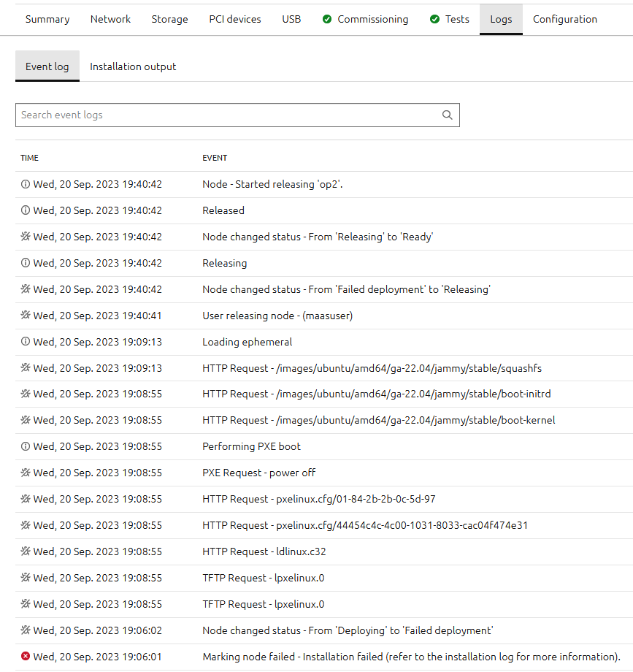Go to the PCI devices tab
The image size is (633, 672).
click(x=234, y=19)
